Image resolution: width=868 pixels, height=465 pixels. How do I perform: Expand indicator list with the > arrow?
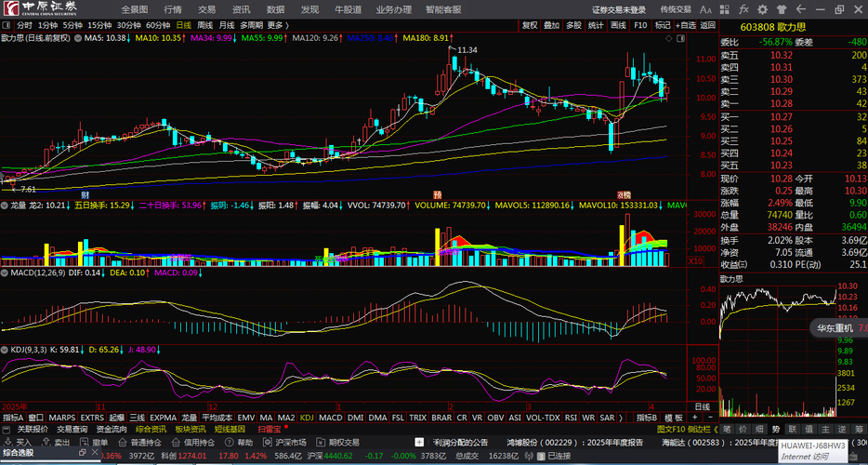[621, 418]
